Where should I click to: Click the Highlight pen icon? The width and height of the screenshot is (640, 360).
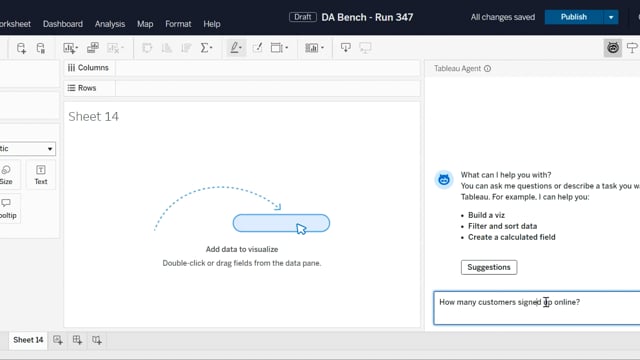(x=234, y=48)
